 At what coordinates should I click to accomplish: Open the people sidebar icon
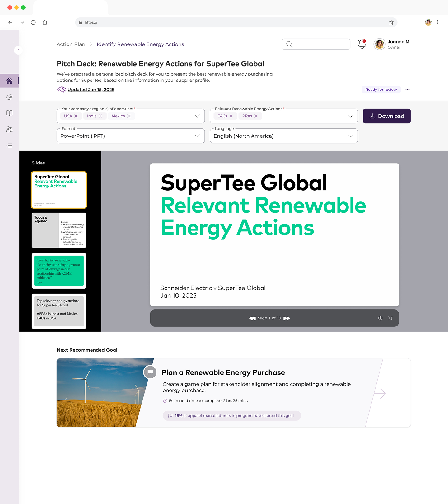[x=9, y=129]
